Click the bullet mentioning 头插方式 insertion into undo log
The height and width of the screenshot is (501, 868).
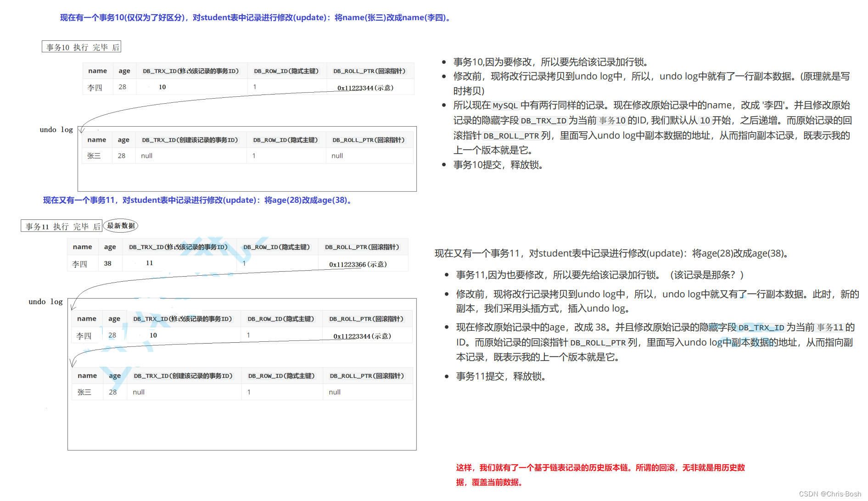click(657, 301)
